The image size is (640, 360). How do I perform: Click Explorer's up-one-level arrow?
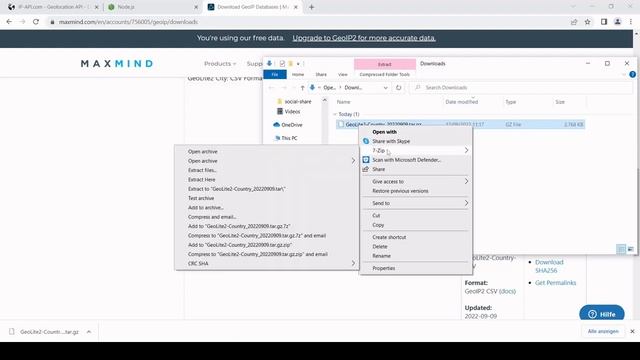click(x=302, y=88)
